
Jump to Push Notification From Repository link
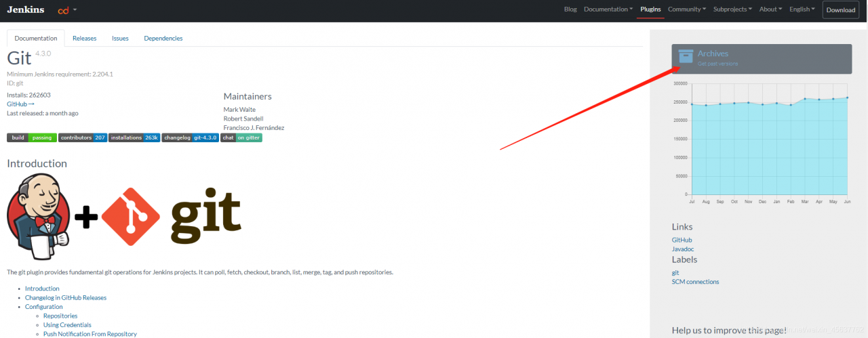click(x=90, y=334)
